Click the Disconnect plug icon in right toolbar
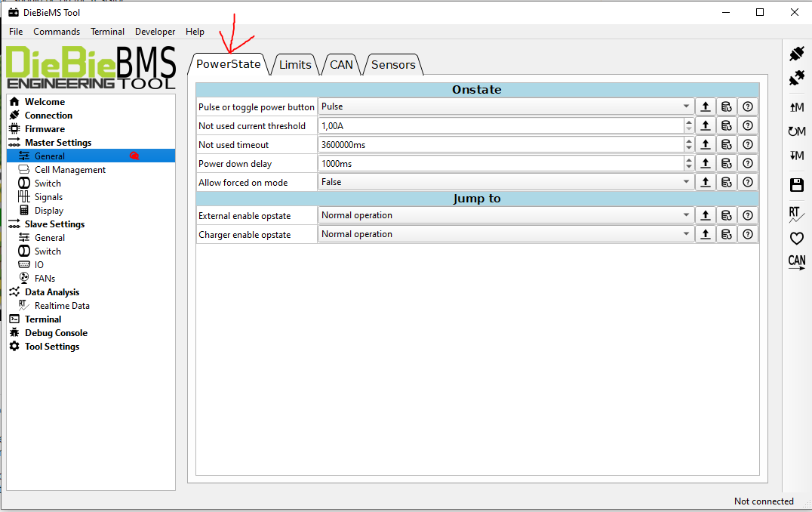812x512 pixels. point(796,78)
